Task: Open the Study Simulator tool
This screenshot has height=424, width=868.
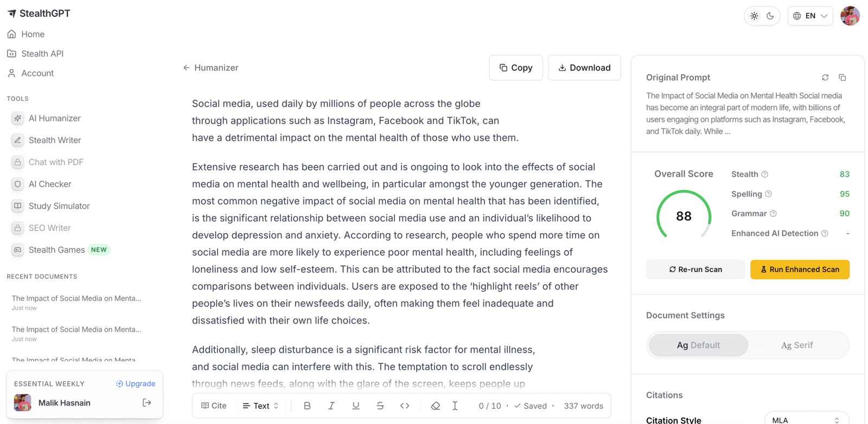Action: [60, 205]
